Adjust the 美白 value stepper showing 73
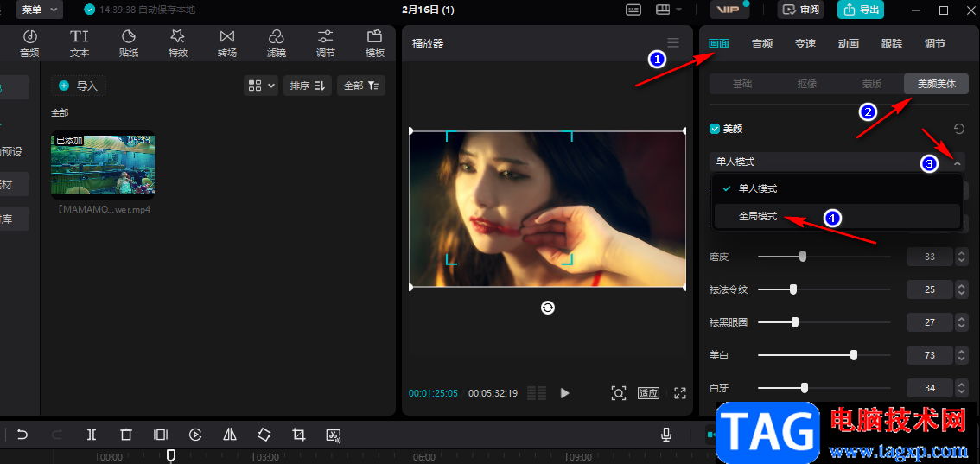980x464 pixels. (962, 355)
